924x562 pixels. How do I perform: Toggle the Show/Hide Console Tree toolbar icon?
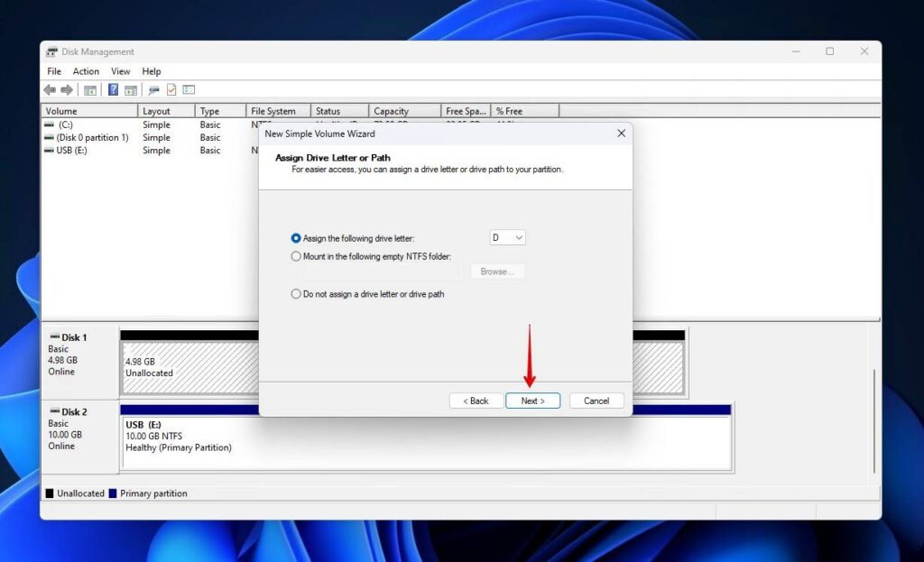point(89,89)
